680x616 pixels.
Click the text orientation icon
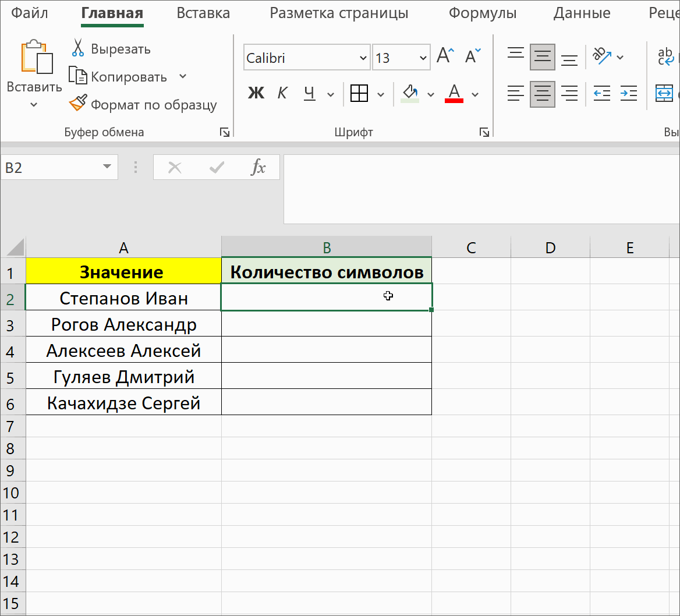click(602, 56)
